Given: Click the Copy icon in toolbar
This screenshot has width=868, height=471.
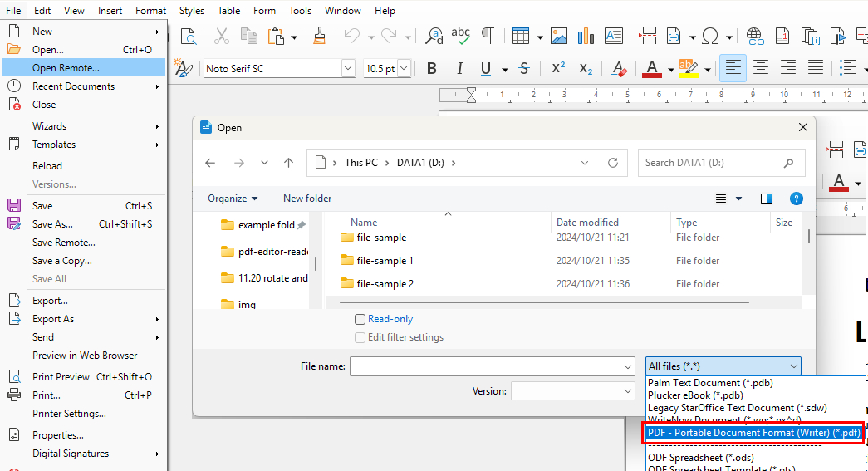Looking at the screenshot, I should [248, 37].
